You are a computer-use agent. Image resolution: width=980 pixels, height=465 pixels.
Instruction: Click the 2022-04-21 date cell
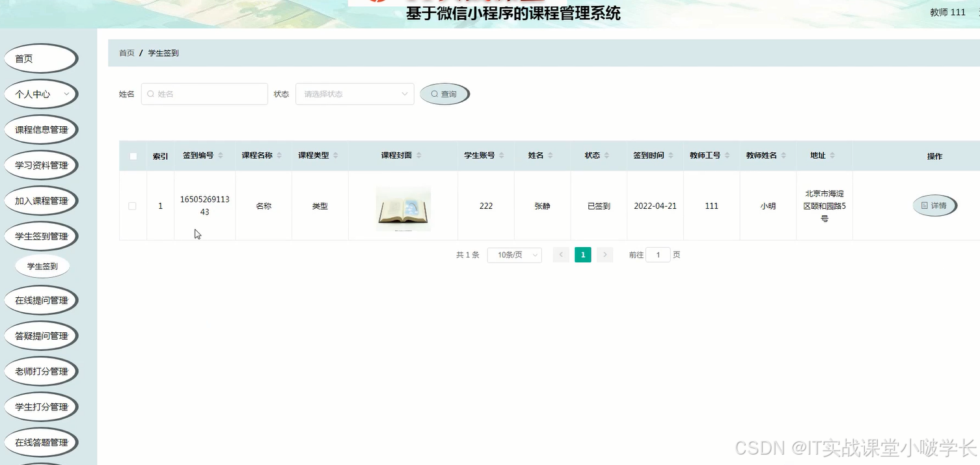point(655,206)
